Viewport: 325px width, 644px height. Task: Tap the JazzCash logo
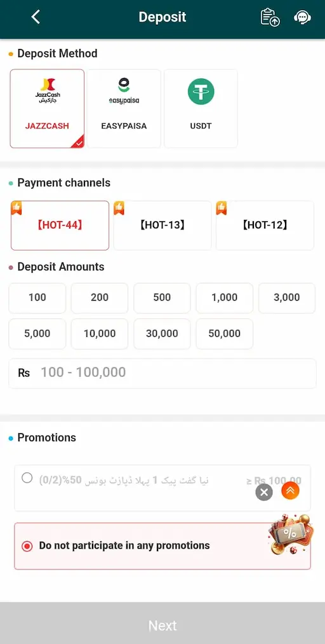pyautogui.click(x=48, y=90)
